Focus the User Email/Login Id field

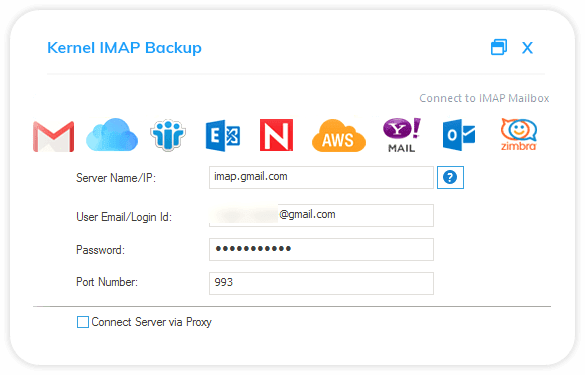tap(321, 215)
